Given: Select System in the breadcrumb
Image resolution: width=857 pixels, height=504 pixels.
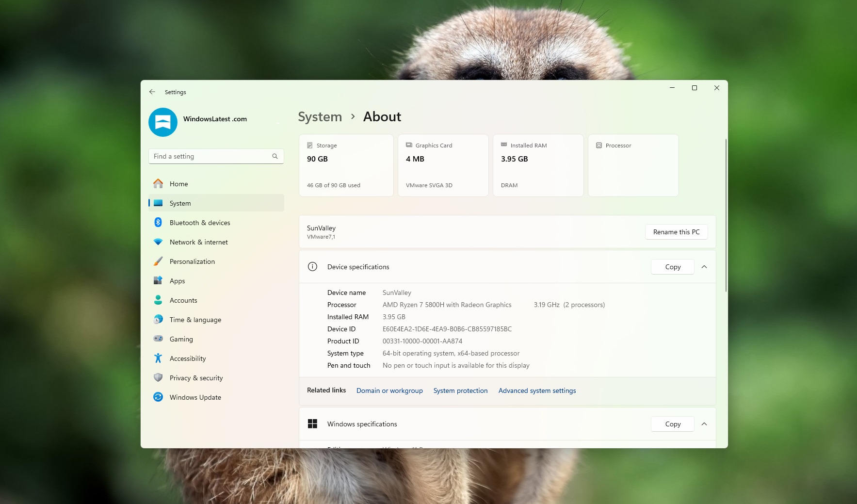Looking at the screenshot, I should pos(320,116).
